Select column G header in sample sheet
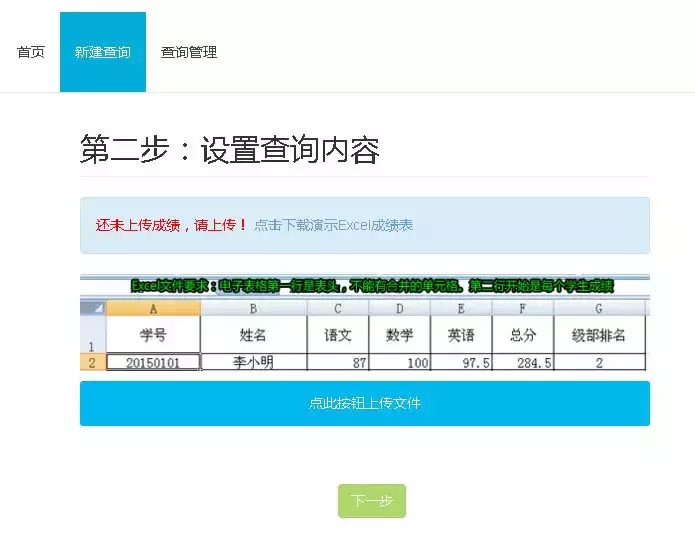Screen dimensions: 695x537 pyautogui.click(x=599, y=308)
